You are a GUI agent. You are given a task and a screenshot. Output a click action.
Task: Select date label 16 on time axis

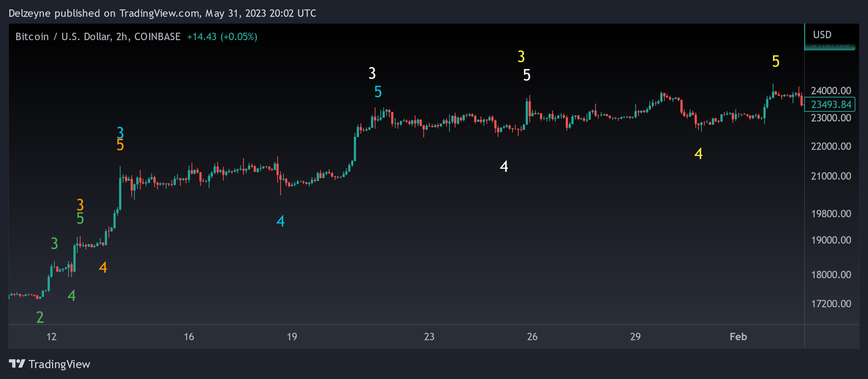(x=189, y=337)
